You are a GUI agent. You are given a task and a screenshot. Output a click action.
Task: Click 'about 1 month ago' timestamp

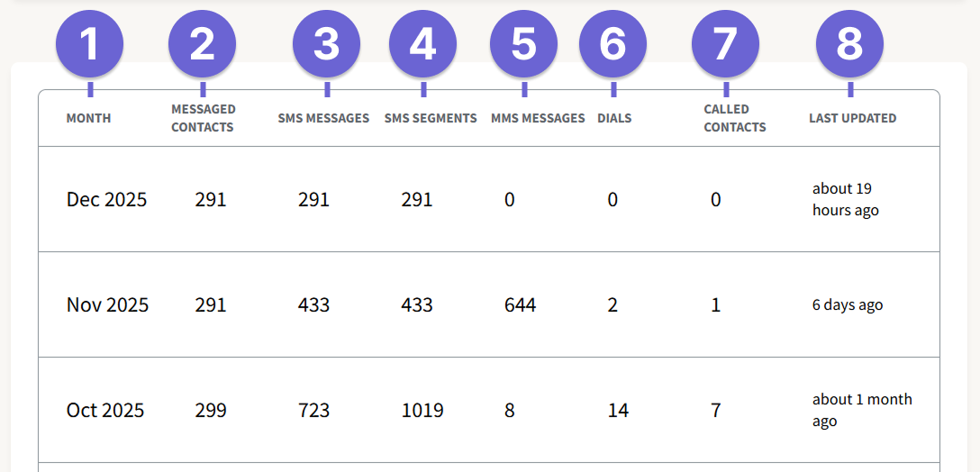click(x=862, y=410)
